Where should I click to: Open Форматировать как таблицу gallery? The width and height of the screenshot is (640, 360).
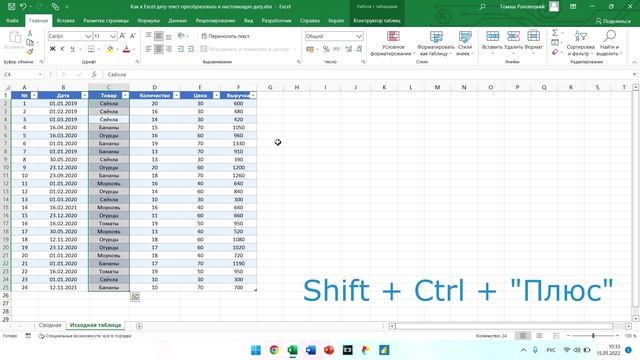[x=436, y=43]
